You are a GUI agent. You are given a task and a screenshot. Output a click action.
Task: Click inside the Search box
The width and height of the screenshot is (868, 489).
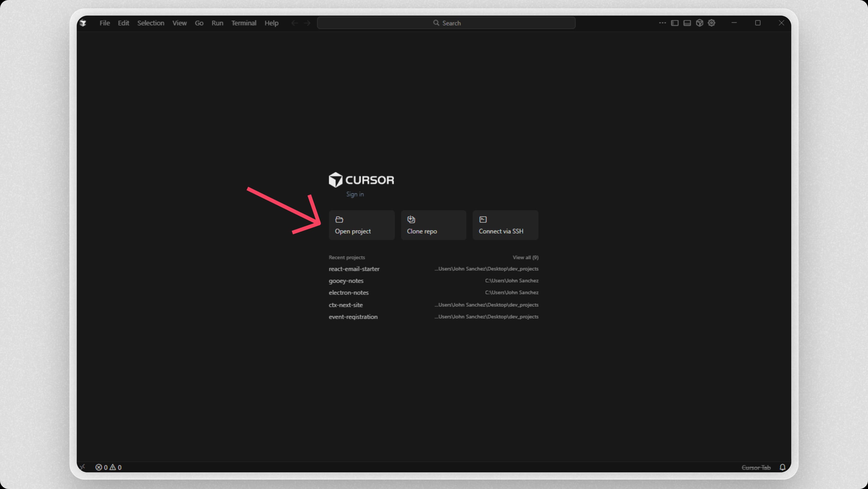(446, 23)
